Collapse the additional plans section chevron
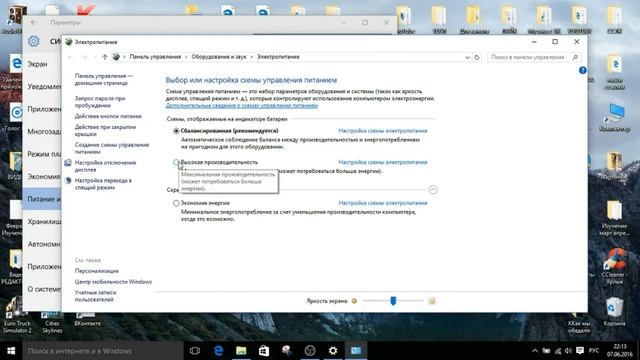 [x=433, y=189]
